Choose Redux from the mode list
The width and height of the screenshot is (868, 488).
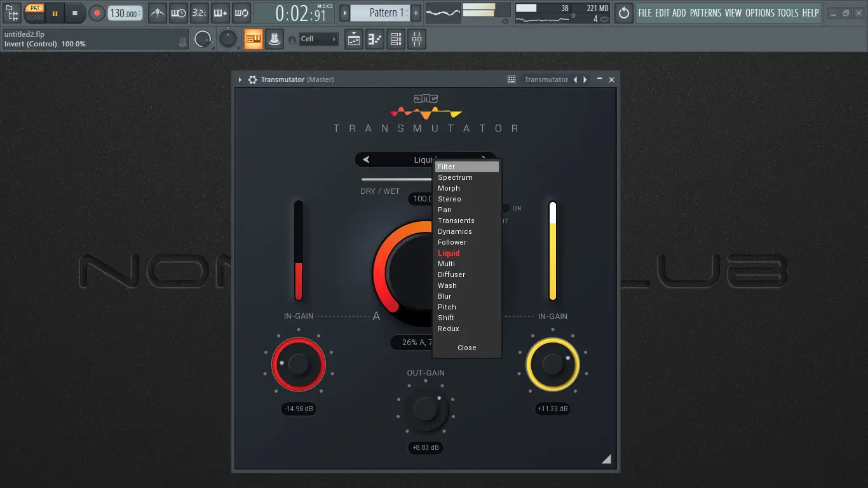coord(467,329)
